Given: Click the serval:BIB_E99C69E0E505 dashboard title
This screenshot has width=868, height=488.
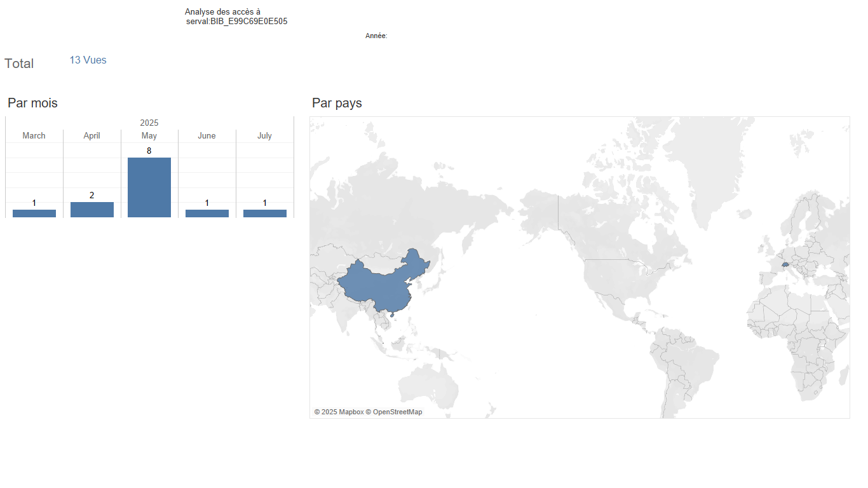Looking at the screenshot, I should pos(236,22).
